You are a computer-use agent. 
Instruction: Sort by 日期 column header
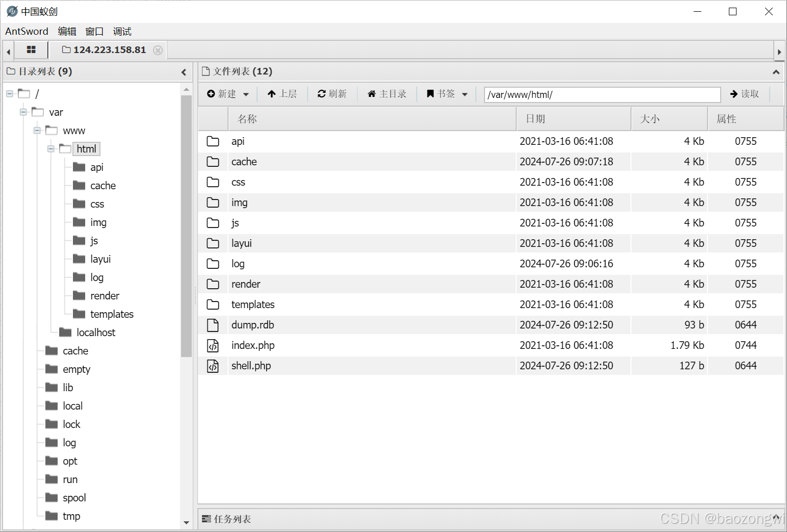(x=574, y=119)
